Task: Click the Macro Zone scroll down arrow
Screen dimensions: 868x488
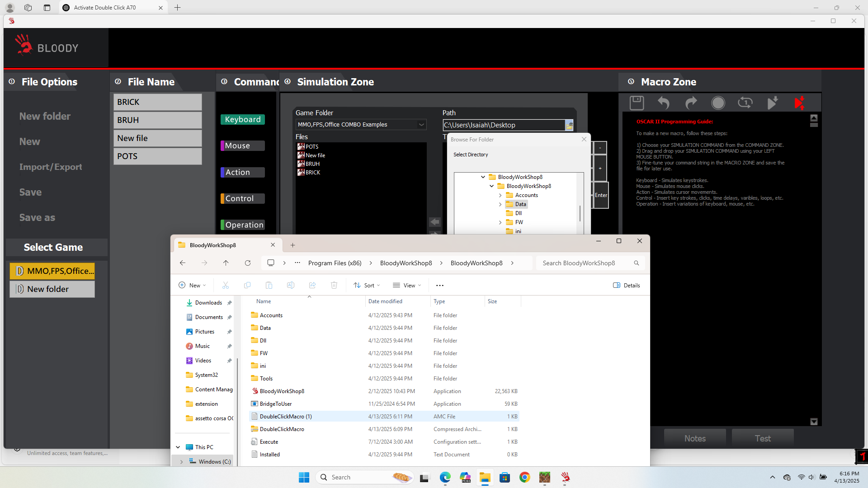Action: click(x=814, y=421)
